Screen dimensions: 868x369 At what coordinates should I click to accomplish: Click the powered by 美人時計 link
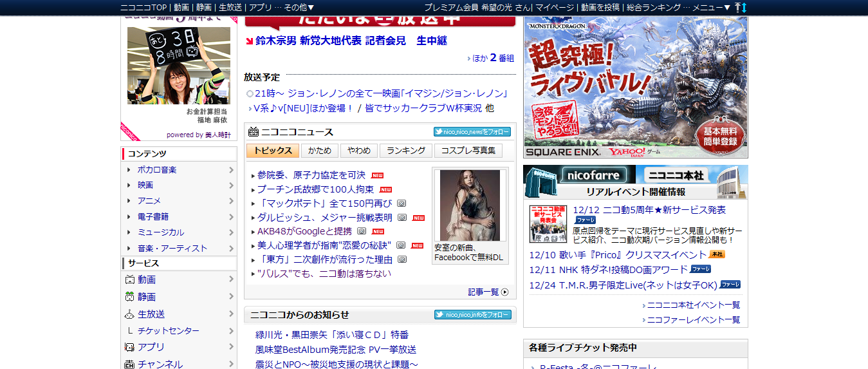pyautogui.click(x=199, y=135)
